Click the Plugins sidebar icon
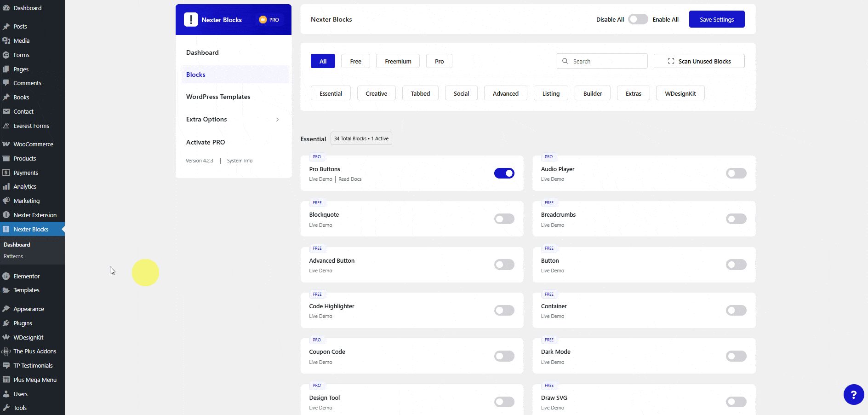The width and height of the screenshot is (868, 415). [6, 323]
